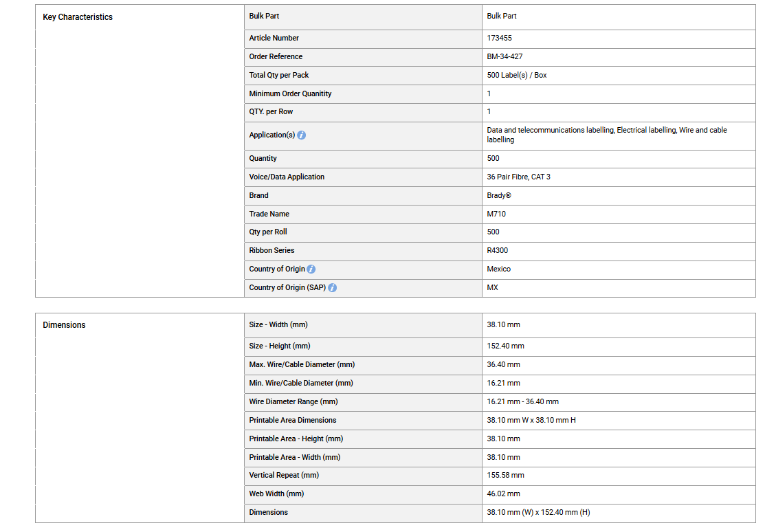The height and width of the screenshot is (532, 776).
Task: Click the Min. Wire/Cable Diameter (mm) label
Action: click(x=301, y=383)
